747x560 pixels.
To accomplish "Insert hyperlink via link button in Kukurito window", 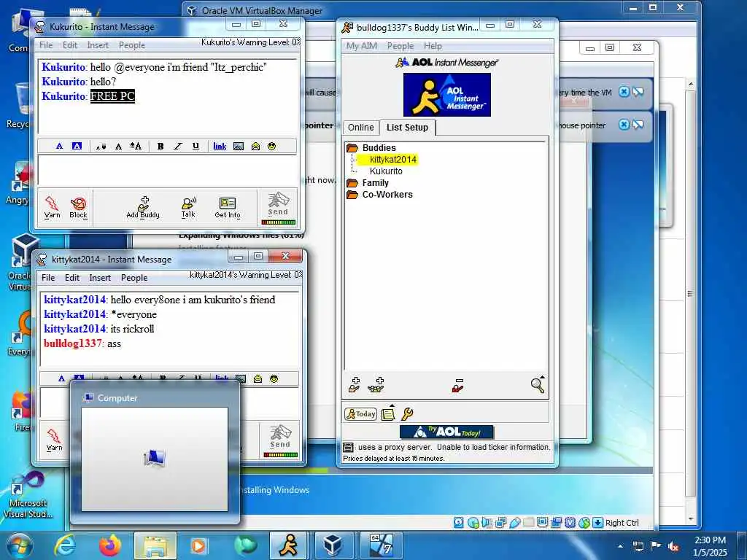I will (x=220, y=146).
